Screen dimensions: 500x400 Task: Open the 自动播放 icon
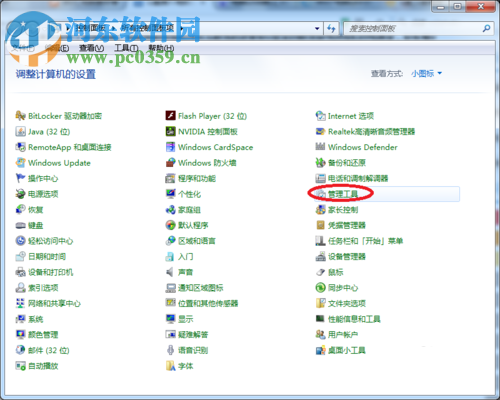[x=20, y=366]
